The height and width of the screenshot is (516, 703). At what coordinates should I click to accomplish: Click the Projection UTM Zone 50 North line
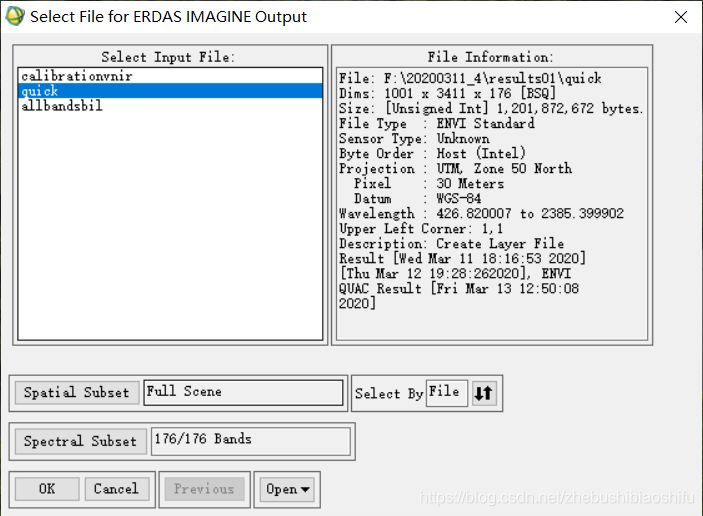tap(455, 169)
